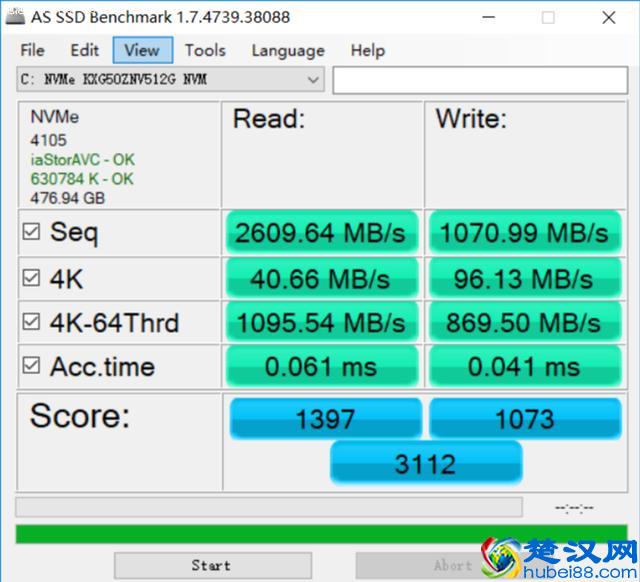Screen dimensions: 640x582
Task: Open the Language menu
Action: [x=287, y=50]
